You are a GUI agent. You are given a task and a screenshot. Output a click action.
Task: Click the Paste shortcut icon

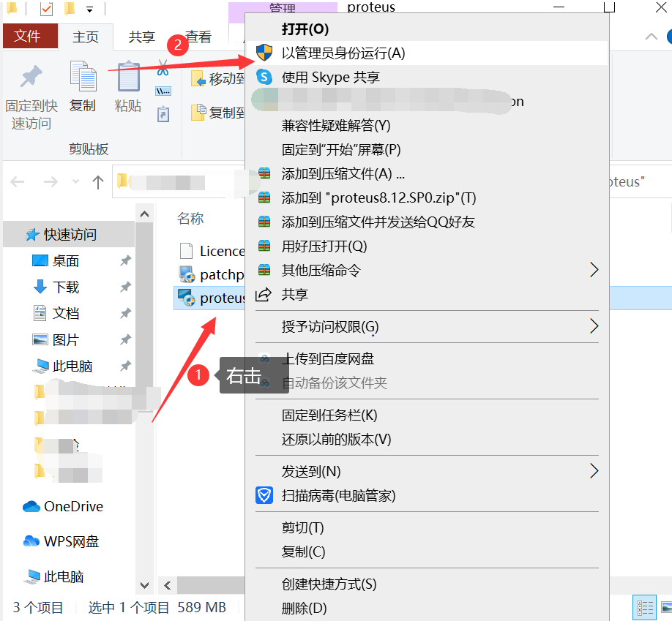pyautogui.click(x=163, y=114)
